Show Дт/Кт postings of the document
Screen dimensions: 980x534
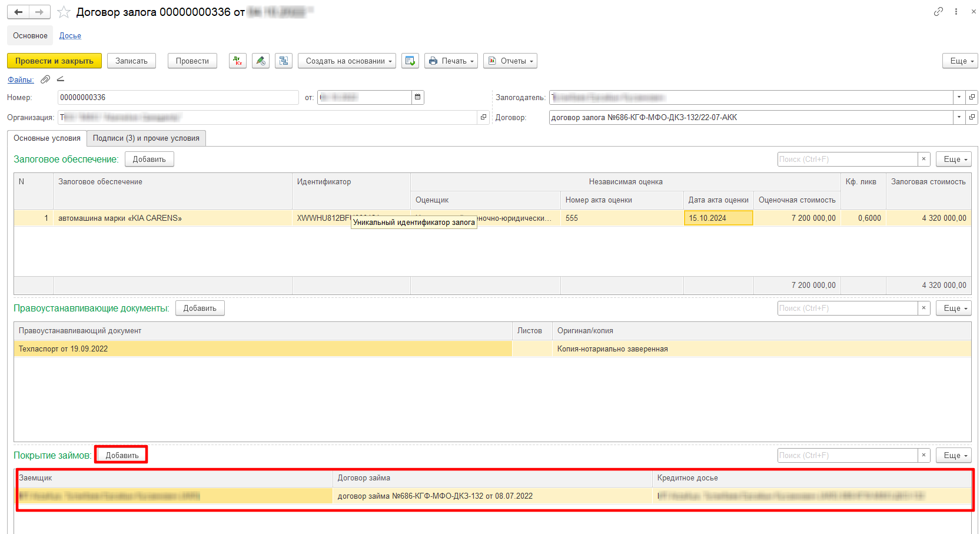click(x=238, y=61)
